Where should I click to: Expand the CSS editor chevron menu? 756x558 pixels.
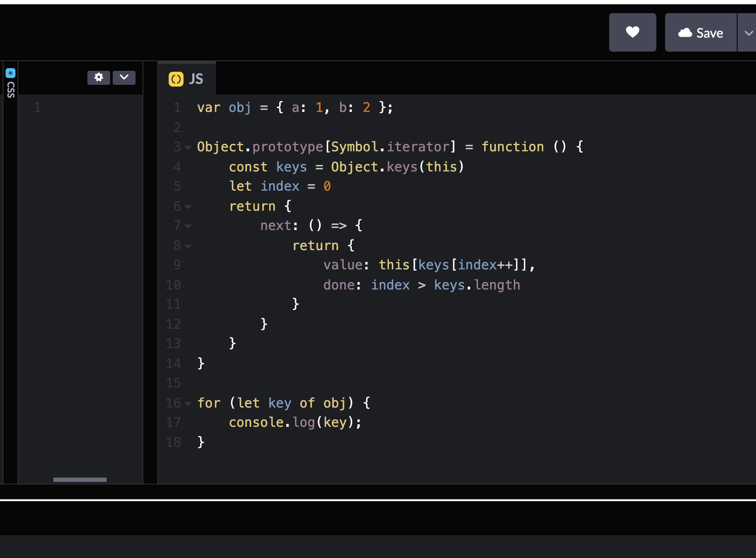pyautogui.click(x=124, y=77)
